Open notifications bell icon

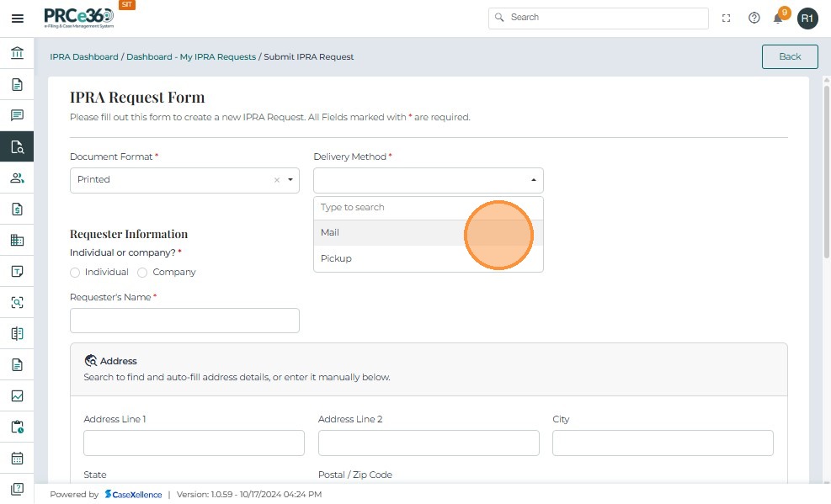tap(778, 18)
